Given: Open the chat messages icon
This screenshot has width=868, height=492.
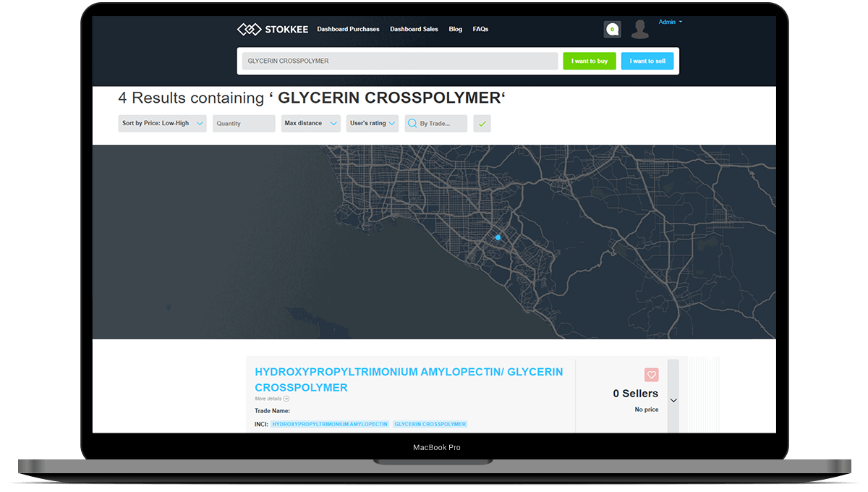Looking at the screenshot, I should click(612, 30).
